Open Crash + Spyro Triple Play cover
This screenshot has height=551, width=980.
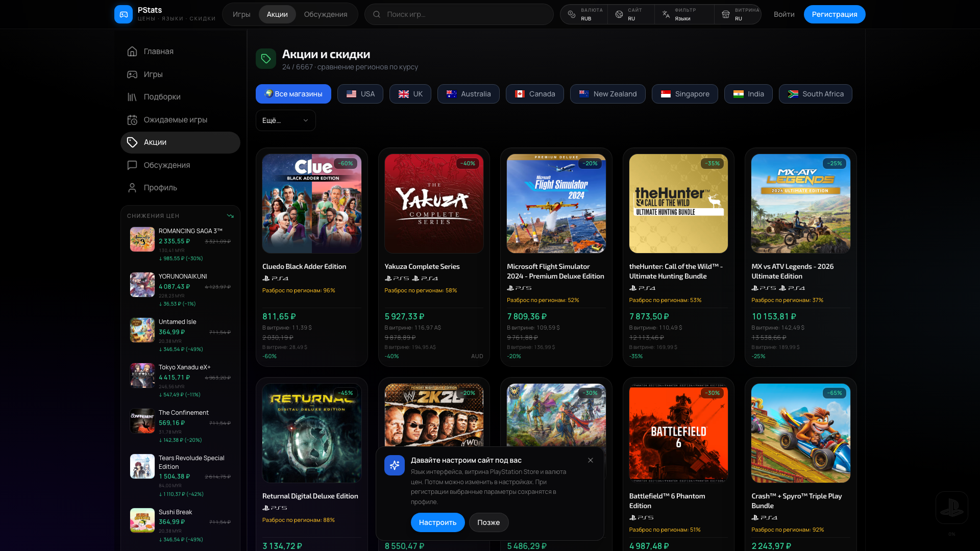pos(801,433)
